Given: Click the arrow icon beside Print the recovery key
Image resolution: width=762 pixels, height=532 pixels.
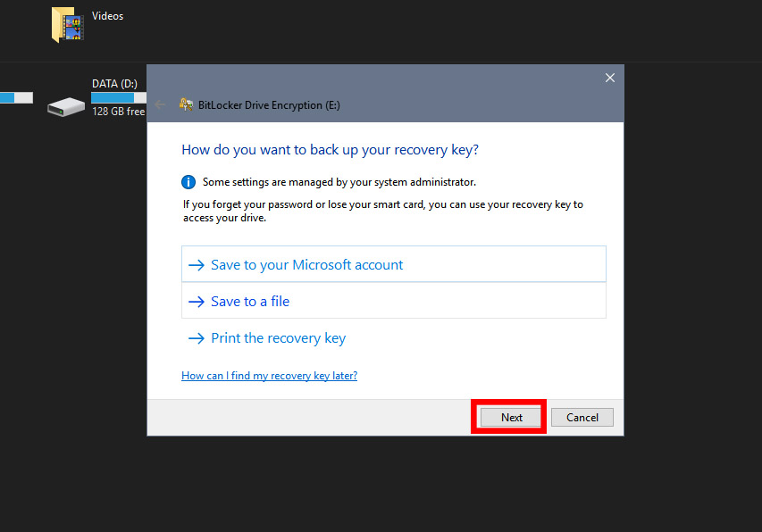Looking at the screenshot, I should point(197,338).
